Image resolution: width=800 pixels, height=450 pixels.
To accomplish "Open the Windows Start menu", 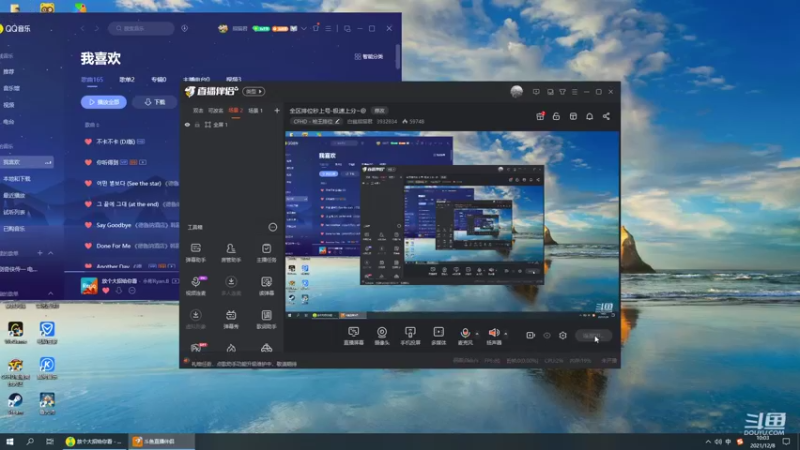I will [10, 441].
